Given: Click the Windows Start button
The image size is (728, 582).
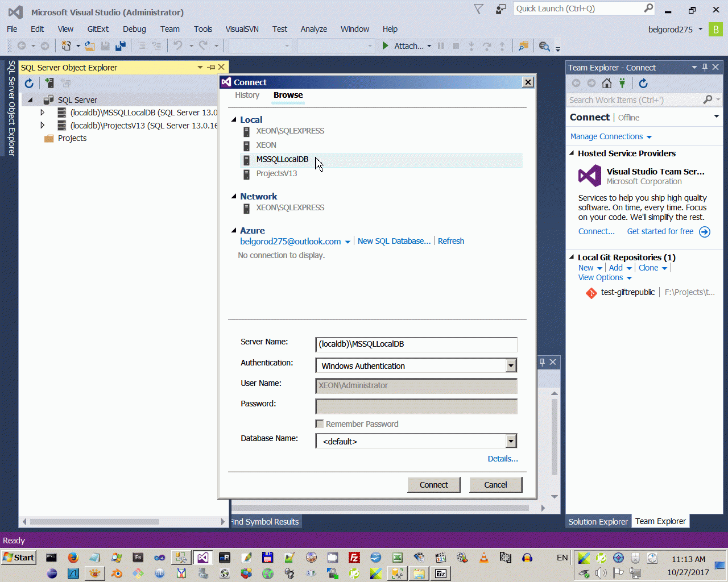Looking at the screenshot, I should [19, 558].
